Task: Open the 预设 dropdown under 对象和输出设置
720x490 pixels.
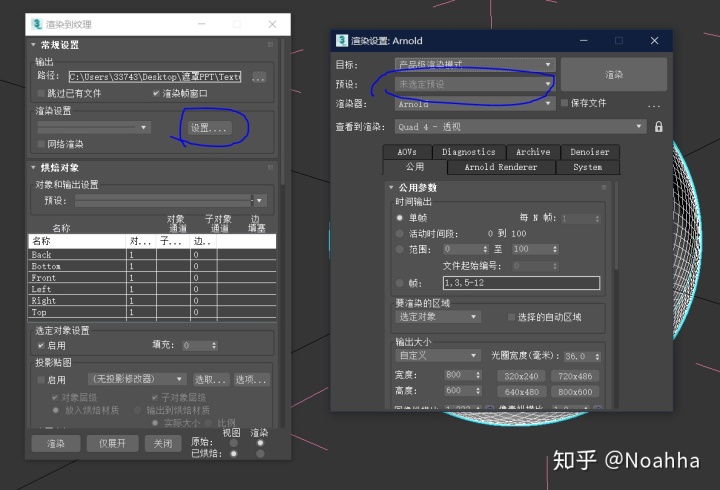Action: click(x=170, y=201)
